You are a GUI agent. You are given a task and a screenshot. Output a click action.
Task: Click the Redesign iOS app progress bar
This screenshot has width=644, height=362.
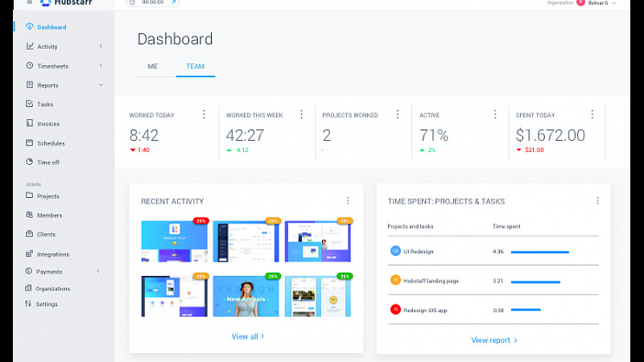click(526, 310)
